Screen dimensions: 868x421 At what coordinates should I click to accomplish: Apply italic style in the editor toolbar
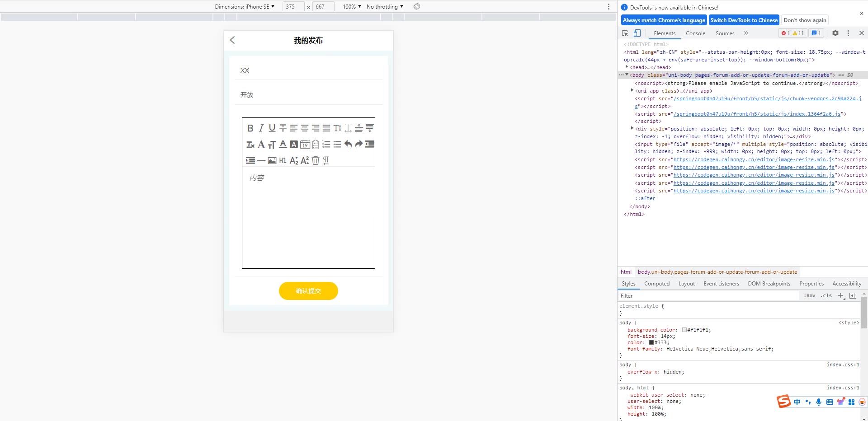click(x=261, y=128)
